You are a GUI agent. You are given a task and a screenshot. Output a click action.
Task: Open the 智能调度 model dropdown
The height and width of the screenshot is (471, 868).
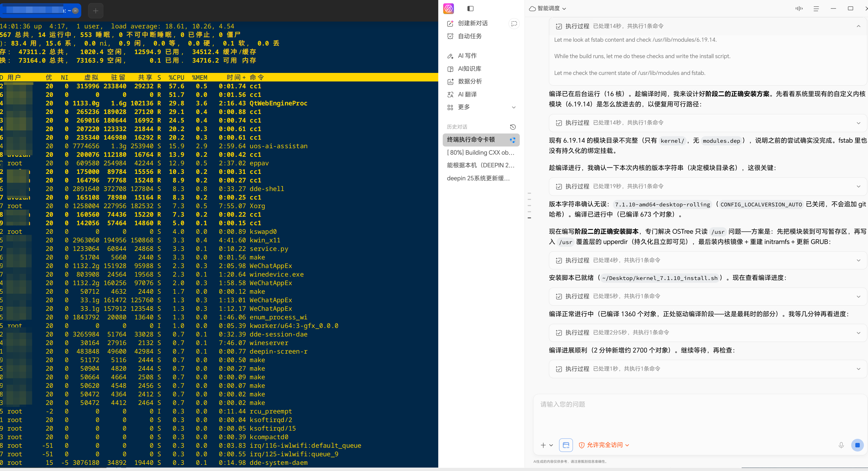coord(548,8)
